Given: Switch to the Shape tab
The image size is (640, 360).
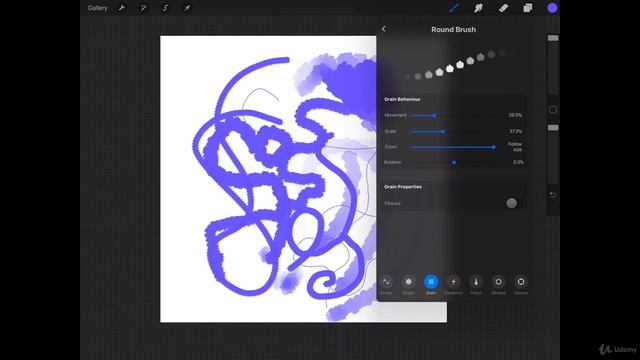Looking at the screenshot, I should click(x=409, y=284).
